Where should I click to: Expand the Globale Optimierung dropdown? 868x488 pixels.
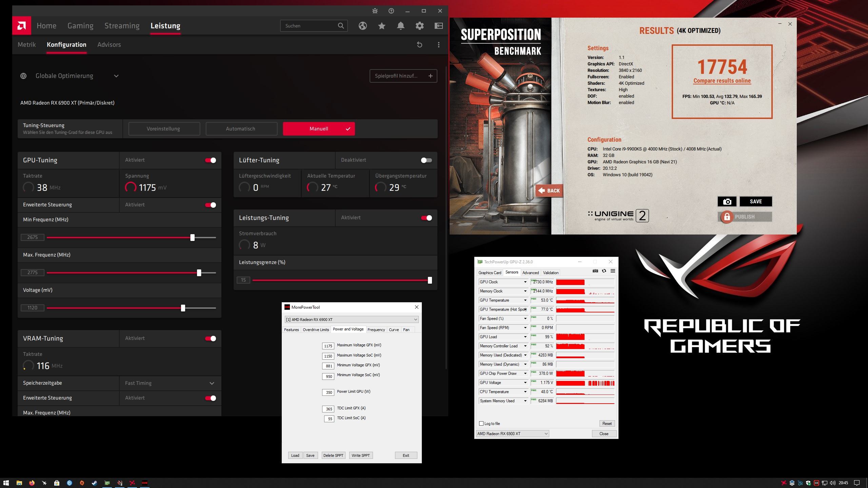[116, 76]
